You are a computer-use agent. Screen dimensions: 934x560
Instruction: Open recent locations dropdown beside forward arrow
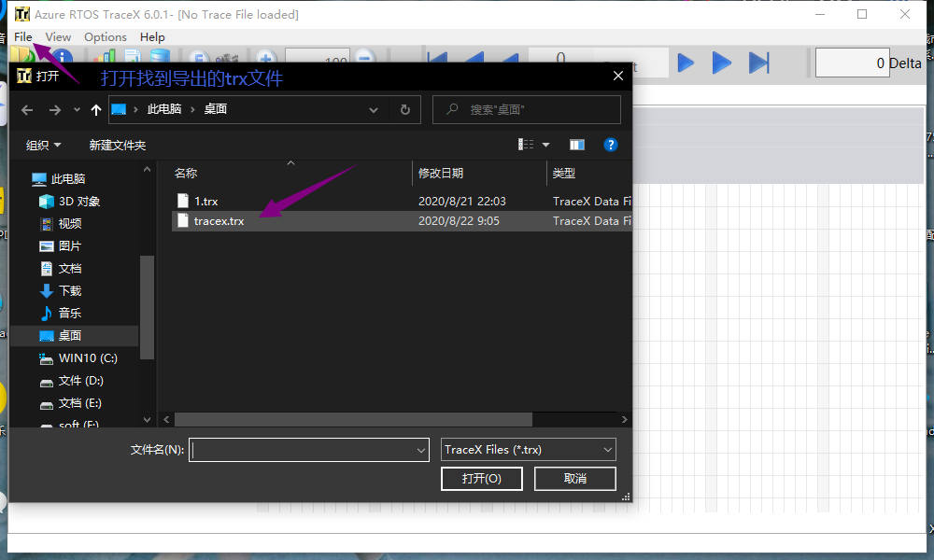(77, 109)
